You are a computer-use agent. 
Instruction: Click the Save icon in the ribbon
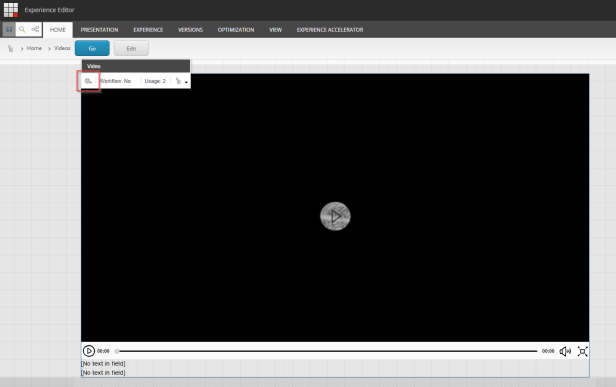(x=9, y=29)
